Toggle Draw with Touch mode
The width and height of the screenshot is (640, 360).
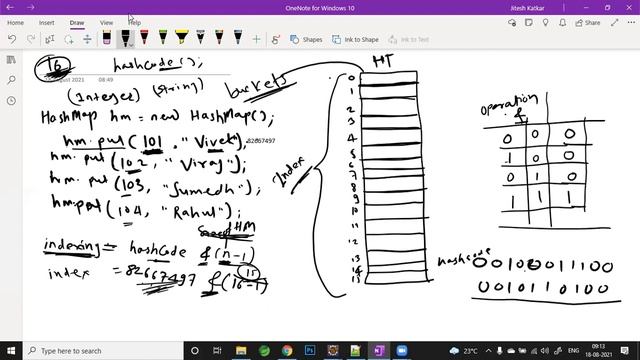point(276,40)
